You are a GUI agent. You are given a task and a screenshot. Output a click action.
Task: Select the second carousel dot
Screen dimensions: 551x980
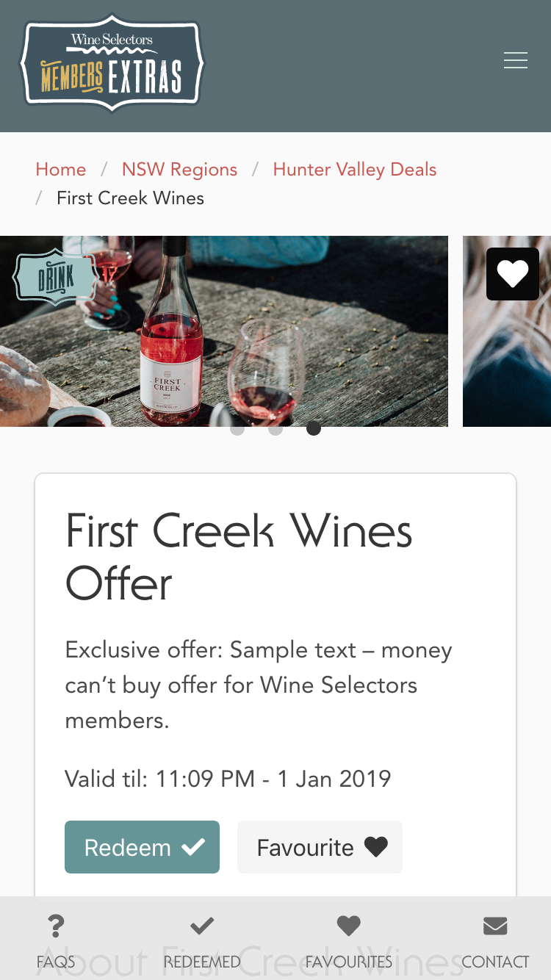[275, 428]
